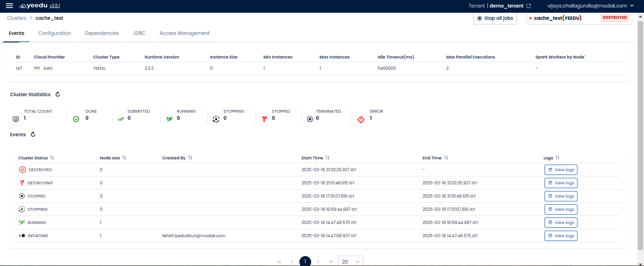Image resolution: width=644 pixels, height=266 pixels.
Task: Select page 1 in pagination
Action: (x=305, y=261)
